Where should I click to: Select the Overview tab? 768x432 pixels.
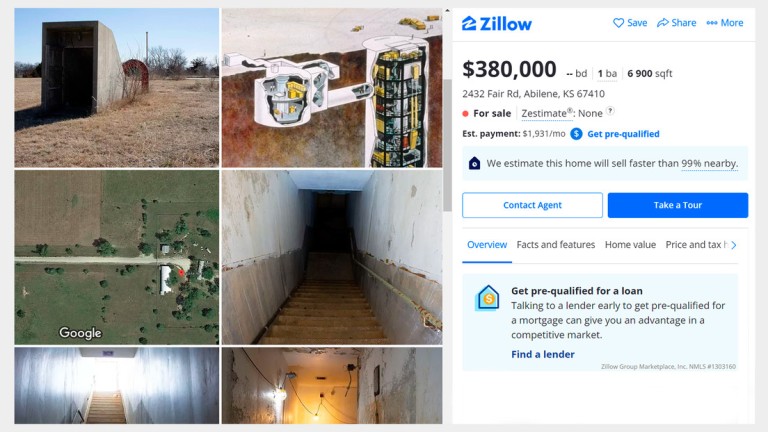point(487,244)
